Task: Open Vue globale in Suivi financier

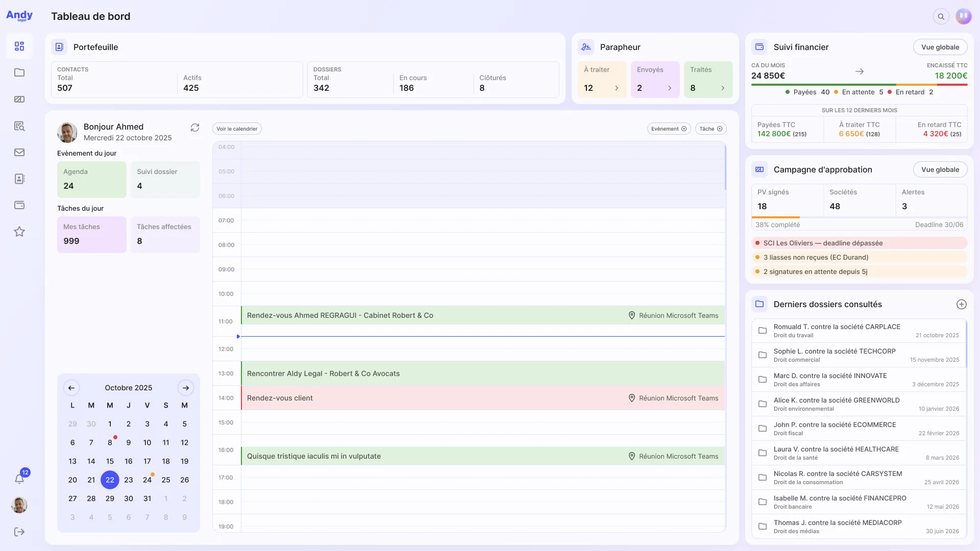Action: click(940, 47)
